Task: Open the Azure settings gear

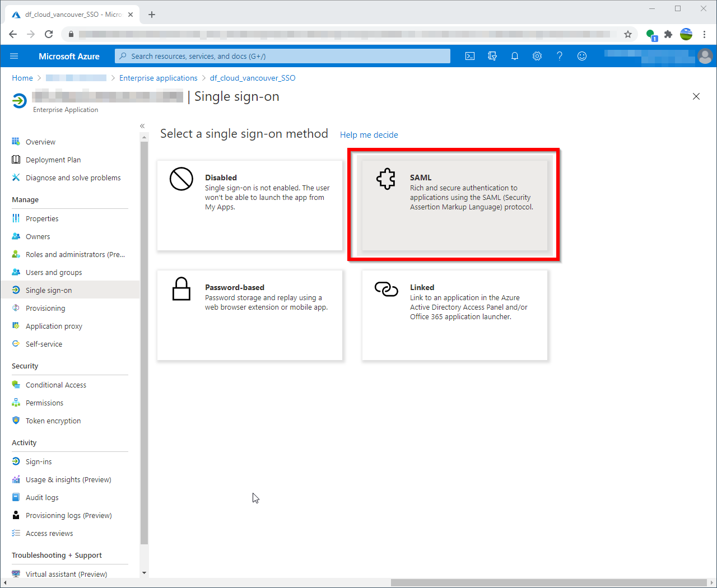Action: [537, 56]
